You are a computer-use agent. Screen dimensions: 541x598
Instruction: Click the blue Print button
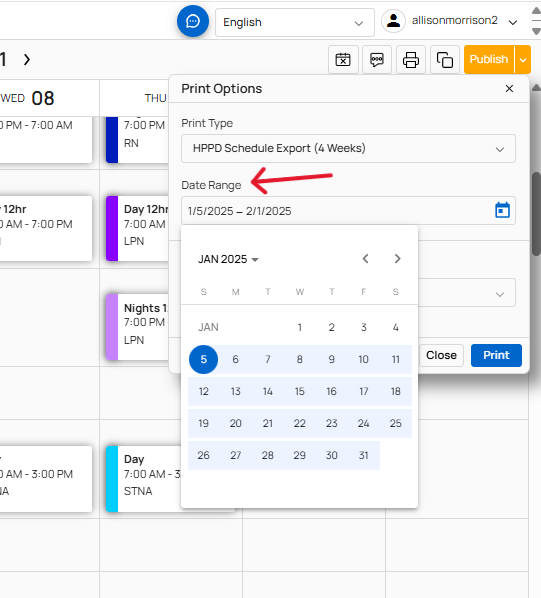point(496,355)
